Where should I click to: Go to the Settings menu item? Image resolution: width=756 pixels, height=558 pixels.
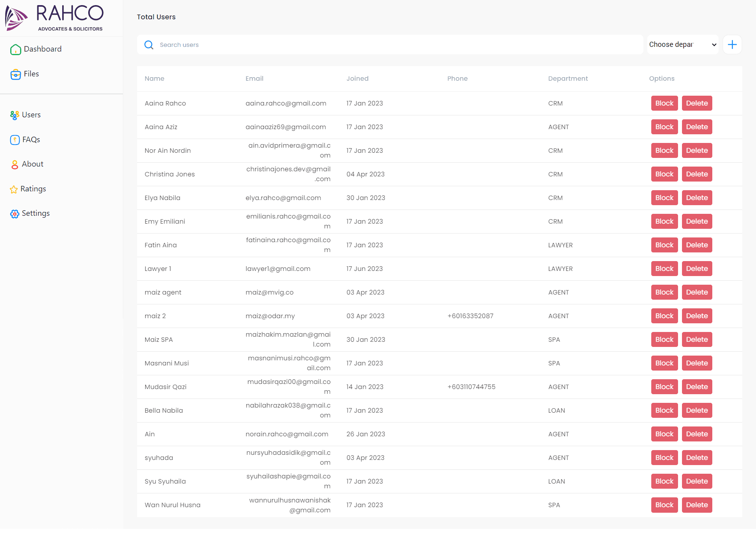(x=35, y=213)
